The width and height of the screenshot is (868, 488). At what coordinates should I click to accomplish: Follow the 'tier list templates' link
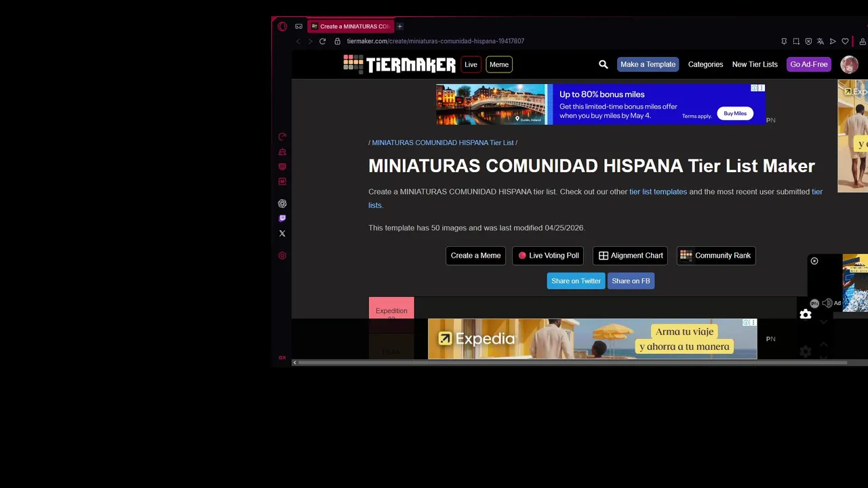tap(658, 192)
